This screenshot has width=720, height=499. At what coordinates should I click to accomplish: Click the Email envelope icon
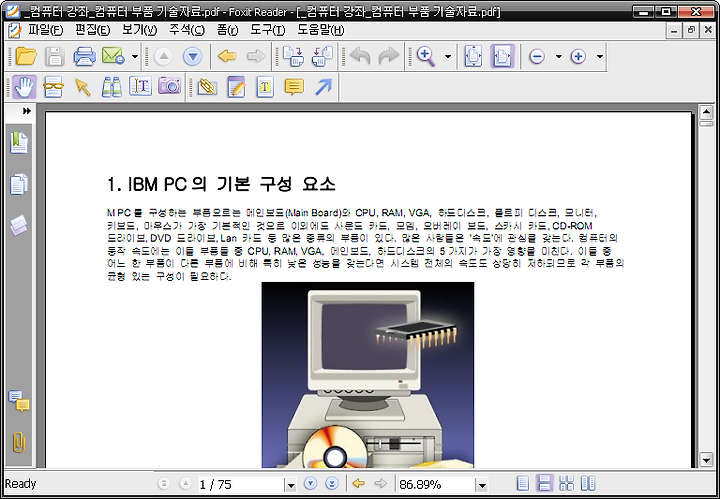pos(113,56)
